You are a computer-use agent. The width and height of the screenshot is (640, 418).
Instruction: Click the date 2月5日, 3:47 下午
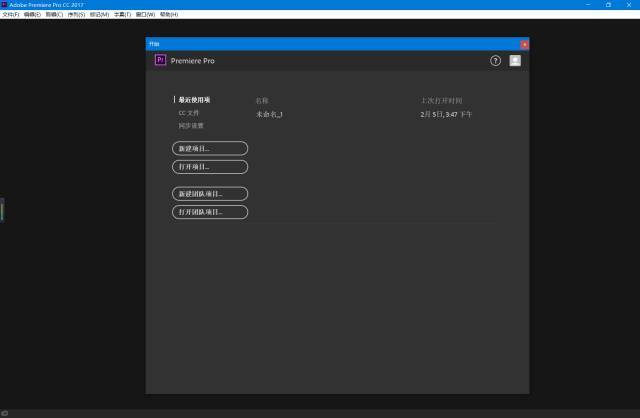[446, 114]
